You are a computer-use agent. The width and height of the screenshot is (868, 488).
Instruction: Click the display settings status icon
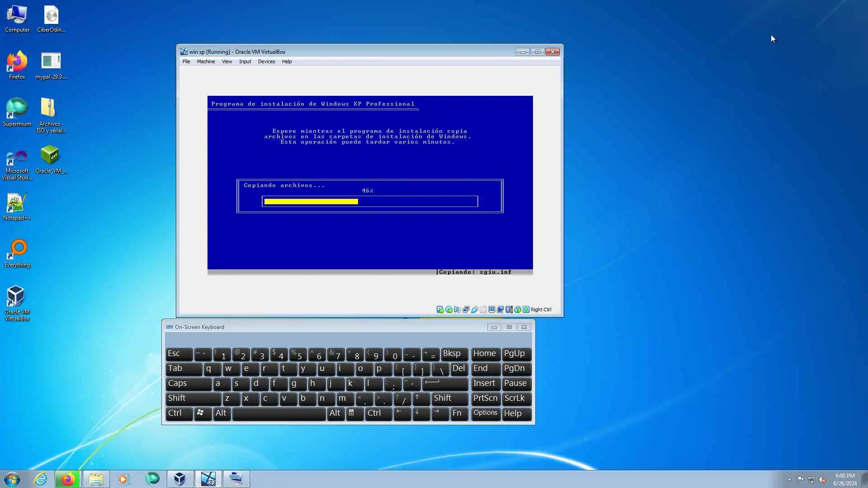(491, 310)
